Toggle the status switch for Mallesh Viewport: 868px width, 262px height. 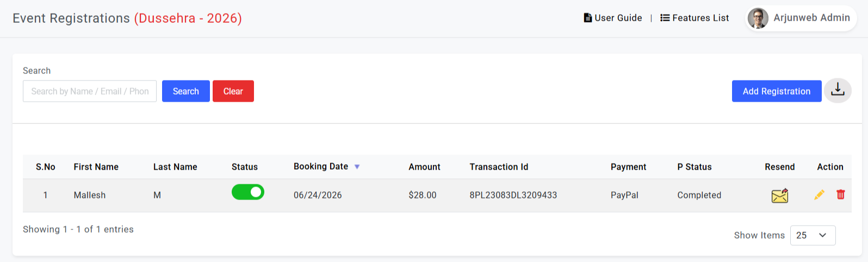[248, 192]
